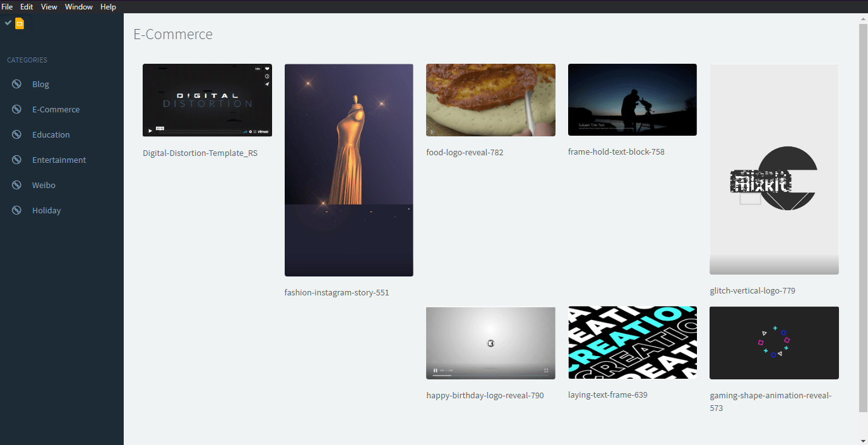Click the icon beside Education category

17,134
